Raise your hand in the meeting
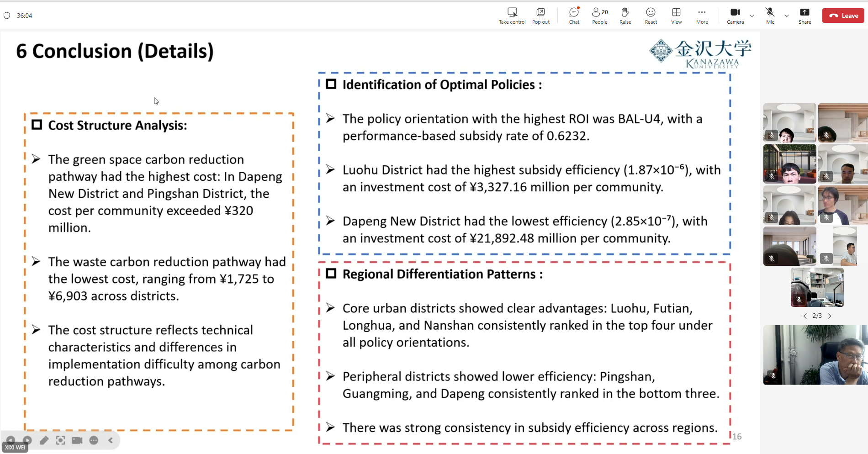 tap(625, 16)
